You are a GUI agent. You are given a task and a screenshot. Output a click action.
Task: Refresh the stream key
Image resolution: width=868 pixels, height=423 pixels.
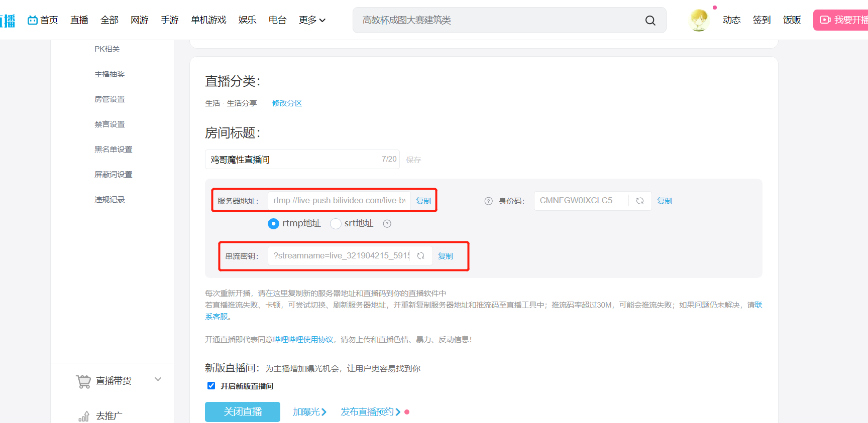pyautogui.click(x=420, y=256)
